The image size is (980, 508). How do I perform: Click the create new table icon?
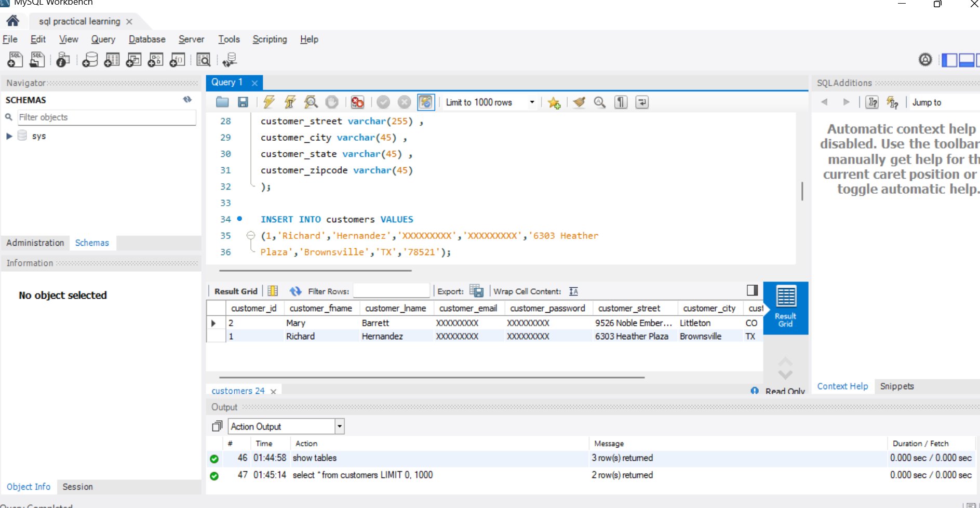tap(112, 60)
